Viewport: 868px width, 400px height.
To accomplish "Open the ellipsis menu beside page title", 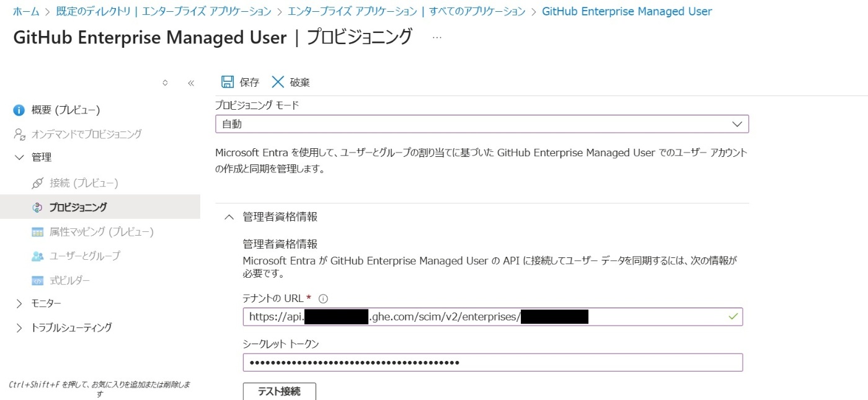I will (437, 37).
